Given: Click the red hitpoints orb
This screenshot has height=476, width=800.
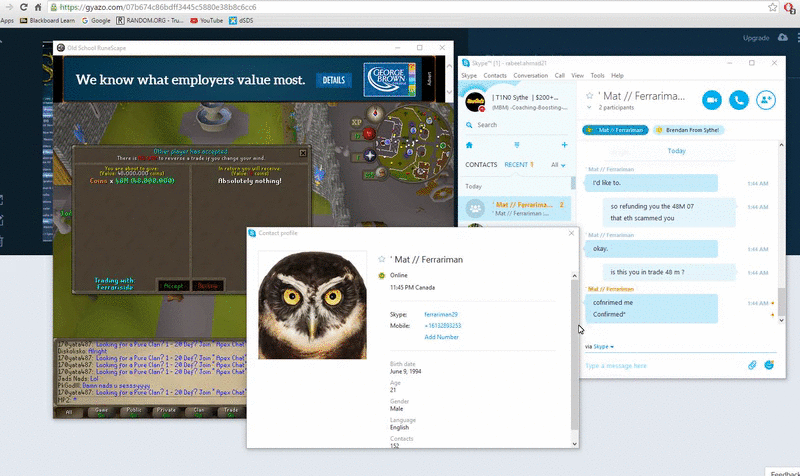Looking at the screenshot, I should pyautogui.click(x=369, y=135).
